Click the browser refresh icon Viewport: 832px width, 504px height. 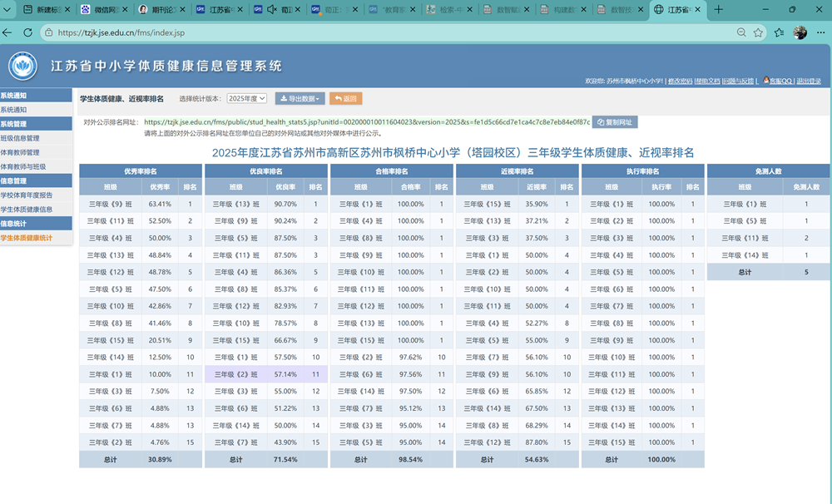click(27, 32)
